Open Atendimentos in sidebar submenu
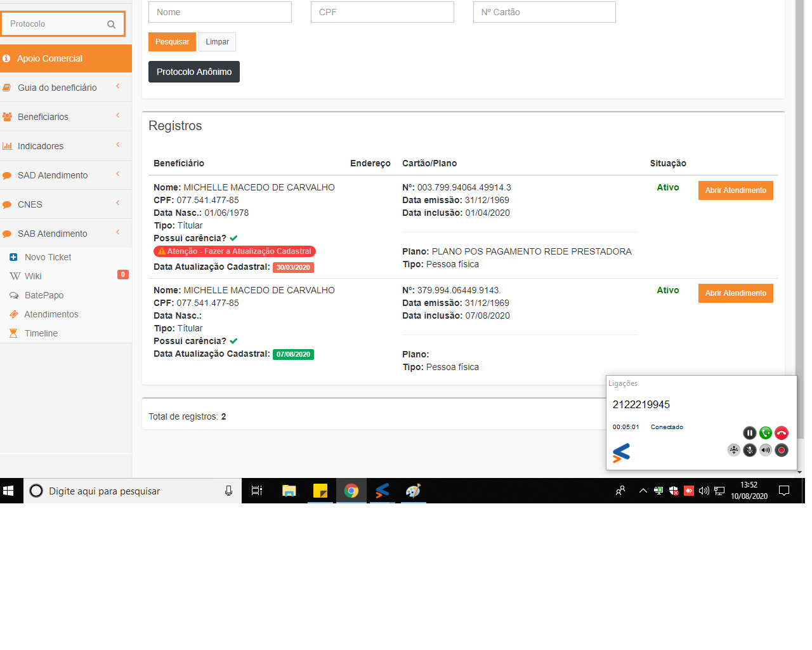The image size is (812, 650). click(x=51, y=314)
